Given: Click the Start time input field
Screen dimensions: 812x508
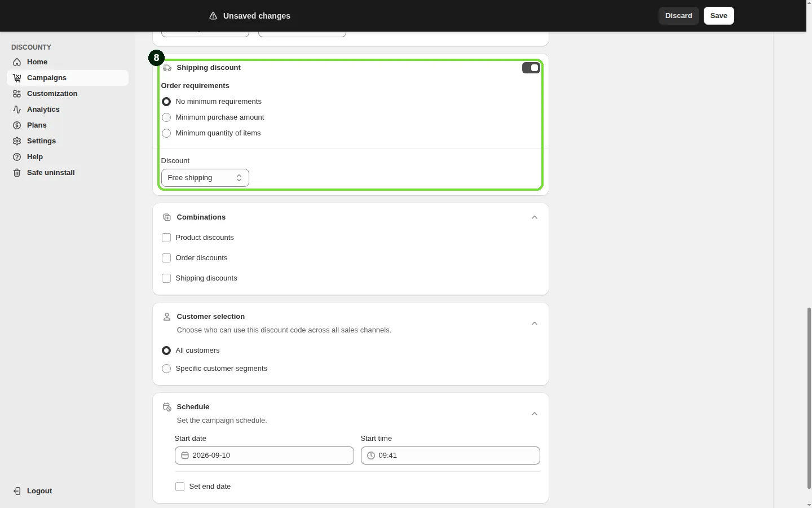Looking at the screenshot, I should pos(451,456).
